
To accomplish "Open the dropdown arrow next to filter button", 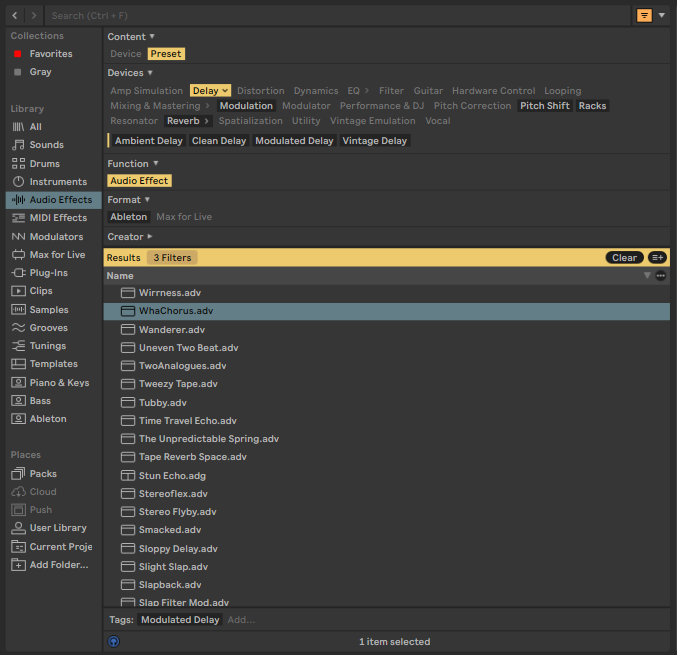I will [661, 16].
